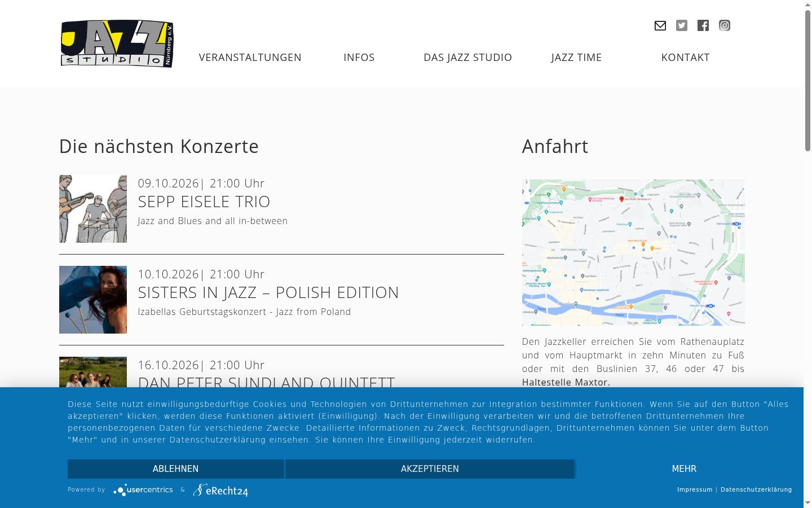Open the Kontakt menu
812x508 pixels.
[x=685, y=58]
